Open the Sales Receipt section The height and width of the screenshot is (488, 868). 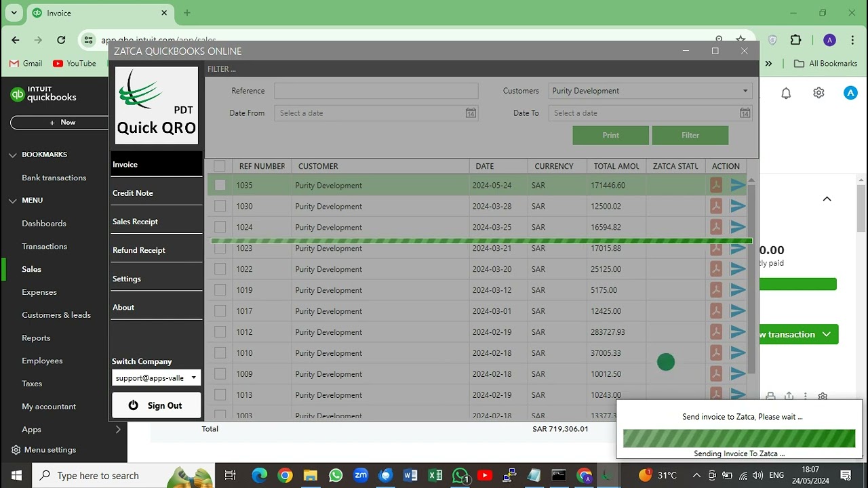[x=157, y=222]
